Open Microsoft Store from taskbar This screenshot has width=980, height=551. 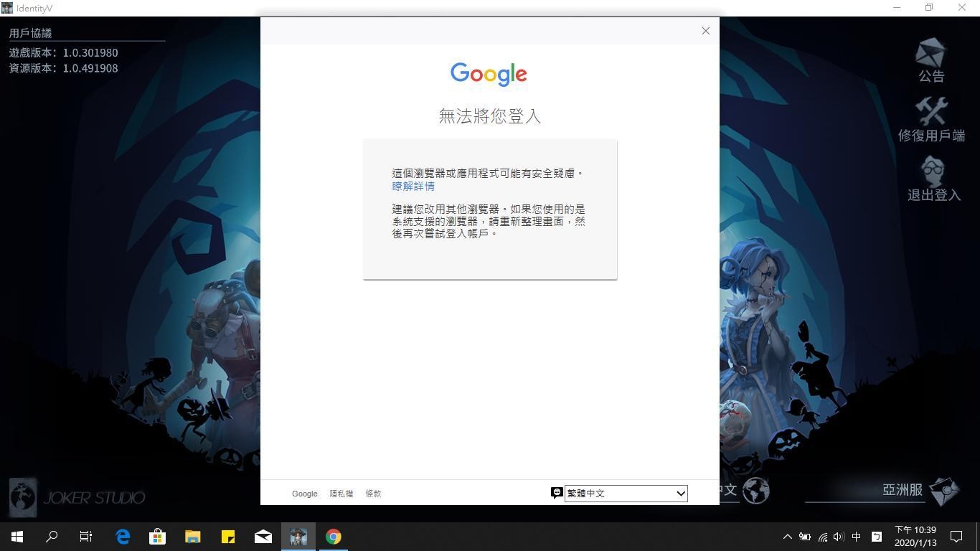[158, 537]
